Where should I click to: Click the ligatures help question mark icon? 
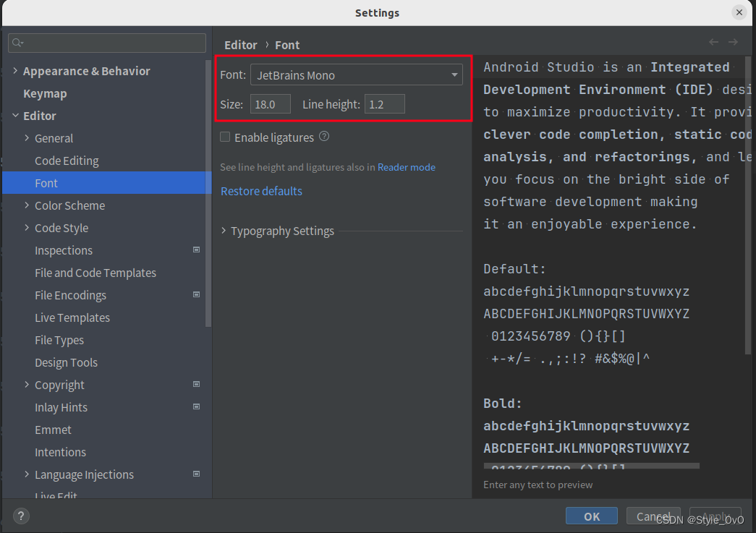(x=325, y=137)
